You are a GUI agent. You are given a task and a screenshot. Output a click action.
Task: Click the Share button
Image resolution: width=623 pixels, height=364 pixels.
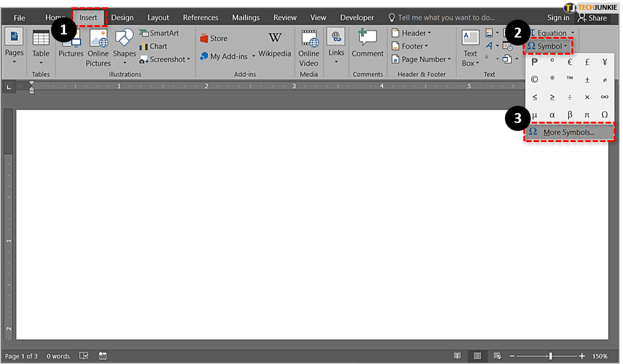pyautogui.click(x=592, y=18)
